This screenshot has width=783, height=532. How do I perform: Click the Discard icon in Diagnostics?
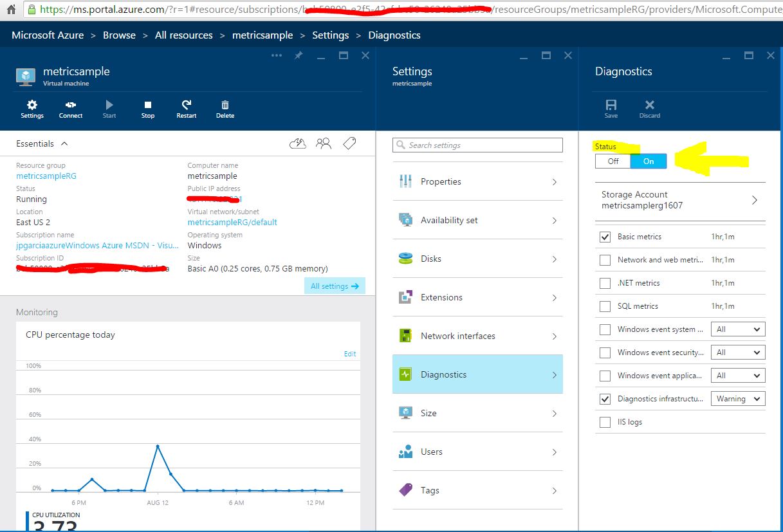point(650,105)
